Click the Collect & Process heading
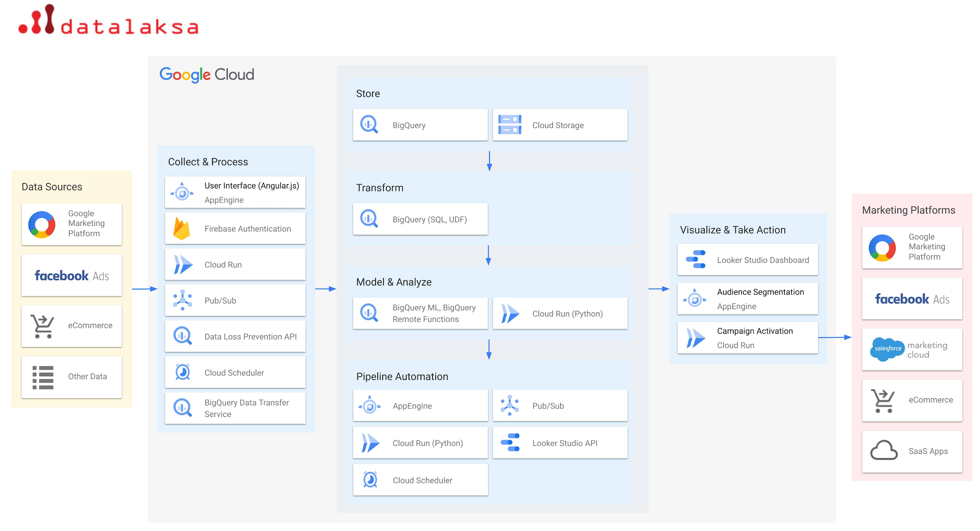 tap(208, 162)
